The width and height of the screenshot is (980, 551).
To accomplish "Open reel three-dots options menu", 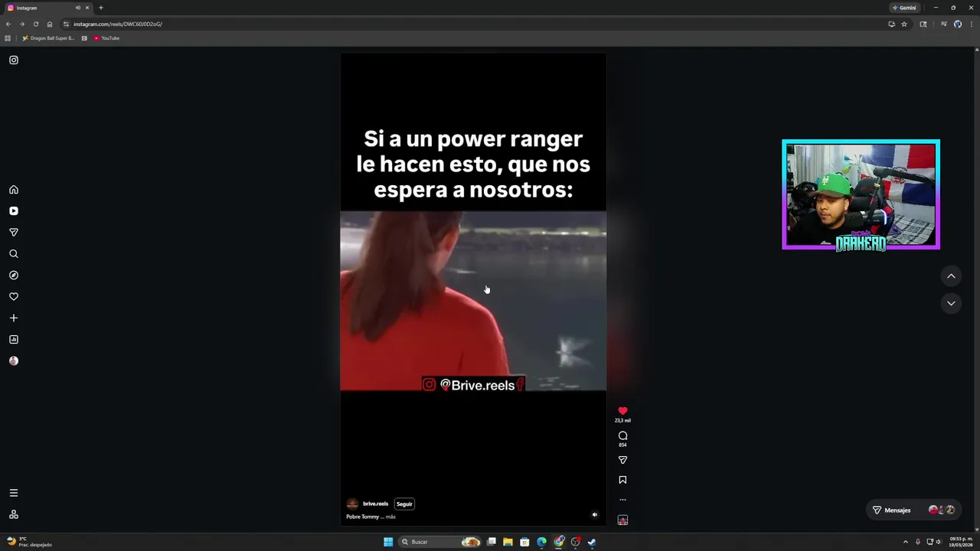I will pyautogui.click(x=622, y=500).
